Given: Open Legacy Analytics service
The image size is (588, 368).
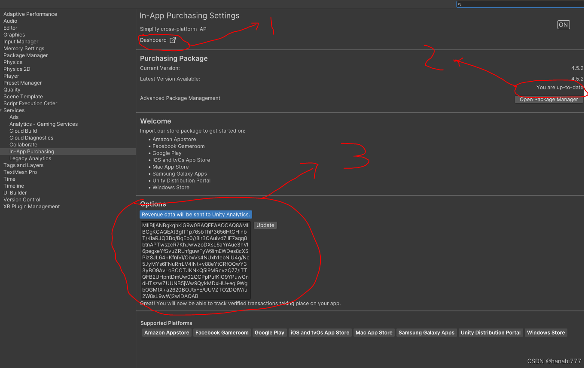Looking at the screenshot, I should [x=30, y=158].
